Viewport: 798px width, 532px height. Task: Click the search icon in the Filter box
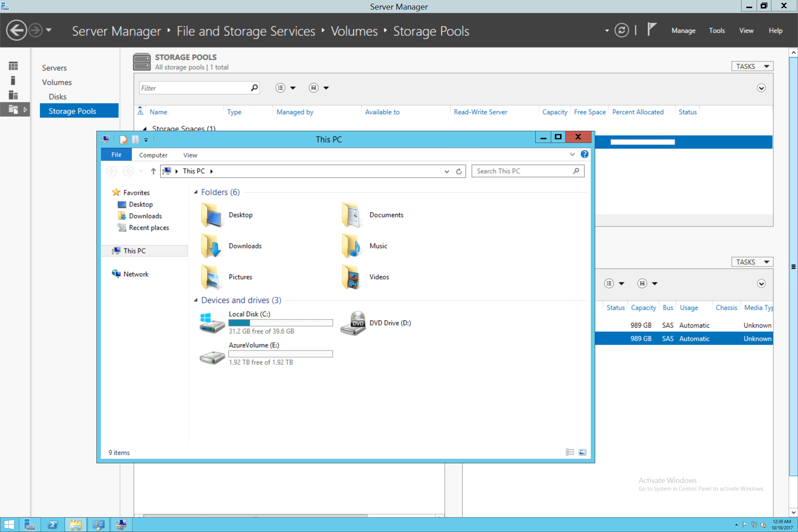[x=254, y=88]
